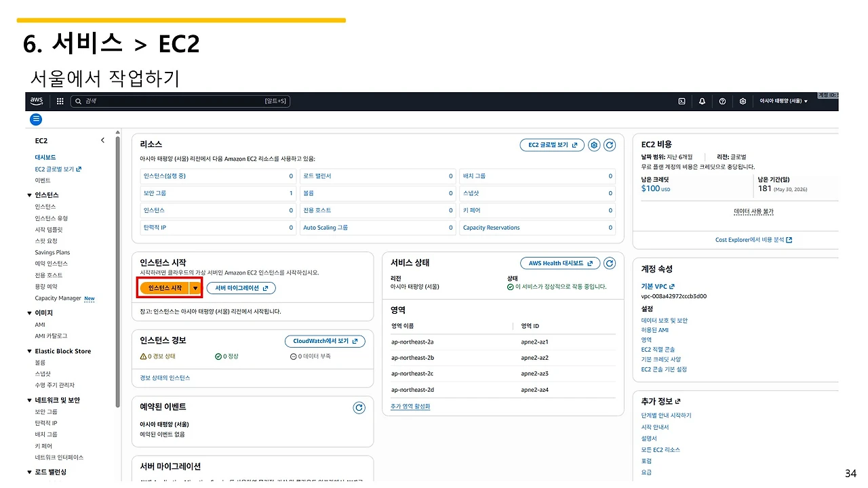Image resolution: width=868 pixels, height=488 pixels.
Task: Open the 시작 안내서 link
Action: [655, 427]
